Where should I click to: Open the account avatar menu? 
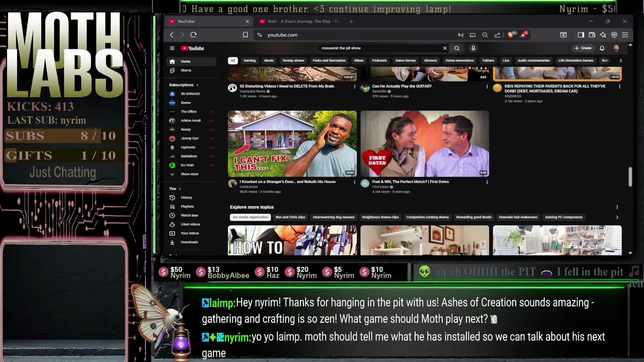[x=616, y=48]
